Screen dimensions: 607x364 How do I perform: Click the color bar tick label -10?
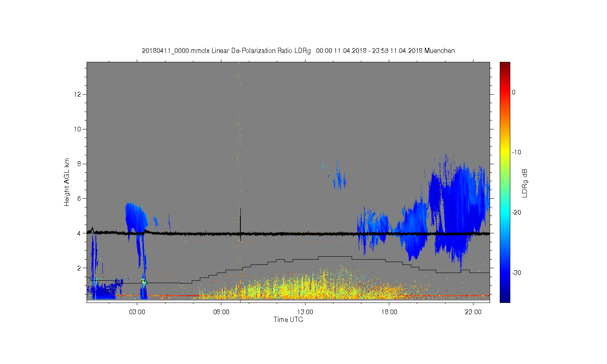516,152
